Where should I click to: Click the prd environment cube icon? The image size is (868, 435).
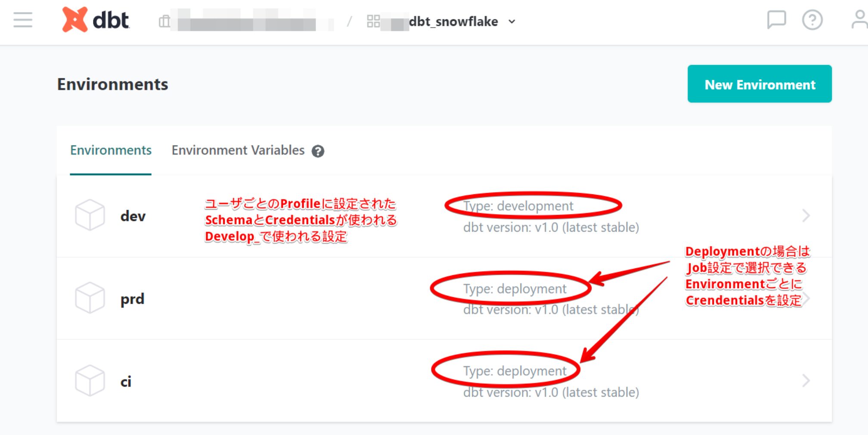(90, 298)
